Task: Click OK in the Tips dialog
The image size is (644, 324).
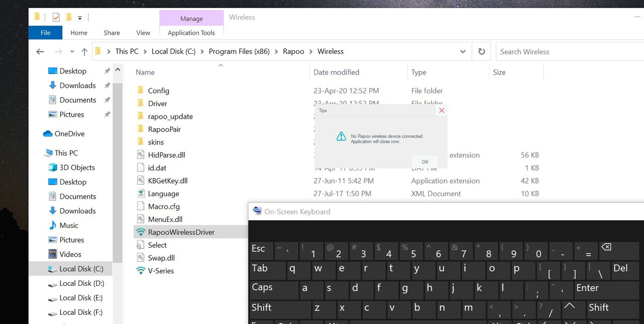Action: click(425, 161)
